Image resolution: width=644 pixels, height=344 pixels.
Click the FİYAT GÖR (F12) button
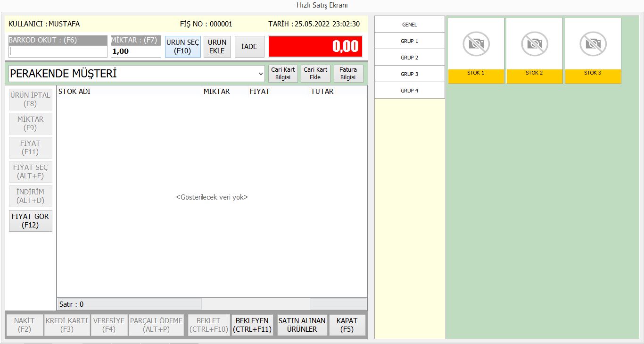tap(31, 221)
